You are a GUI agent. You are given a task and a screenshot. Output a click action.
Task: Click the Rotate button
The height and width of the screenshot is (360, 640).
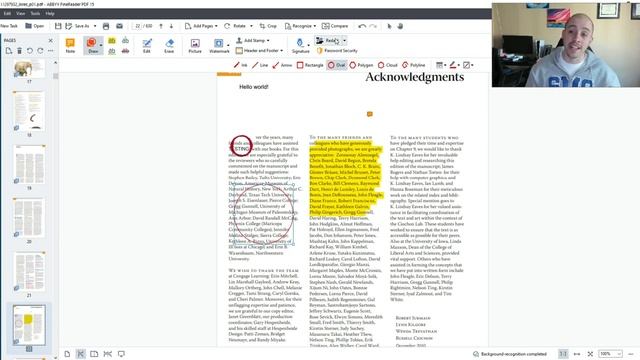235,26
